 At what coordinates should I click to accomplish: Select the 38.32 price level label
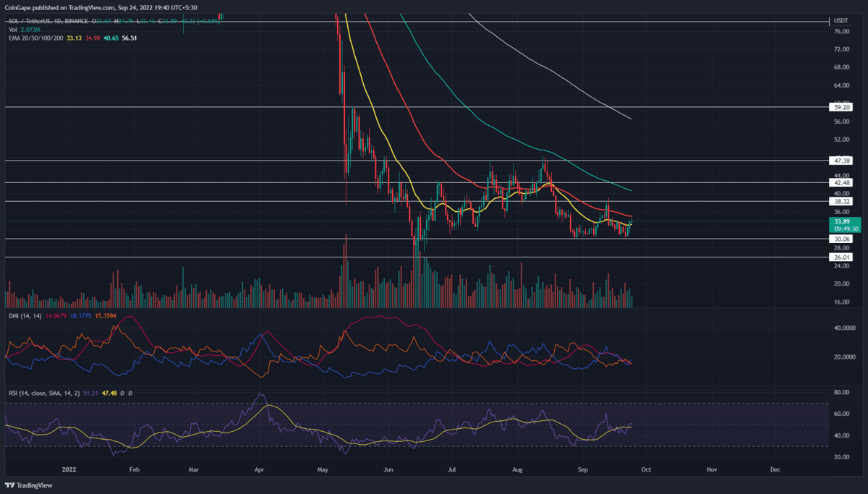tap(841, 202)
